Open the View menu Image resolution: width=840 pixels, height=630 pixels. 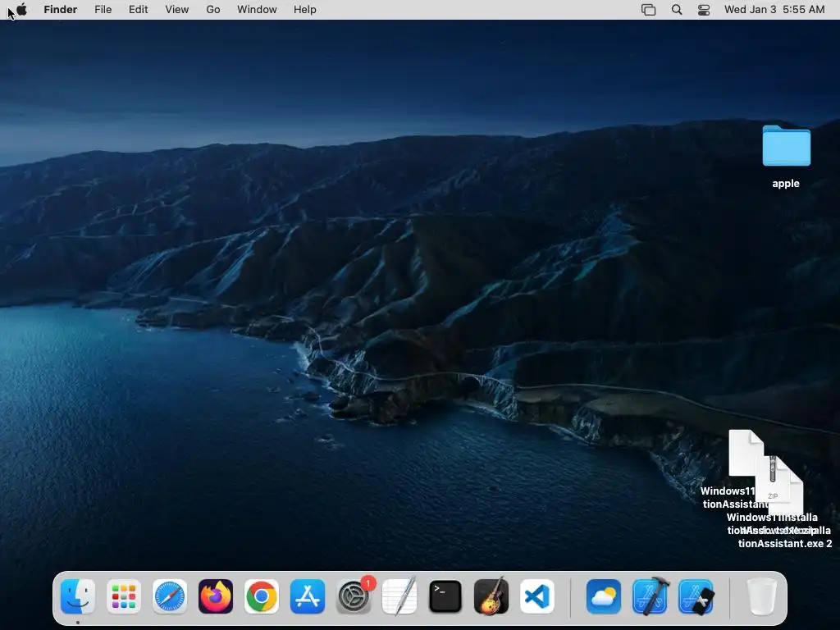point(177,10)
